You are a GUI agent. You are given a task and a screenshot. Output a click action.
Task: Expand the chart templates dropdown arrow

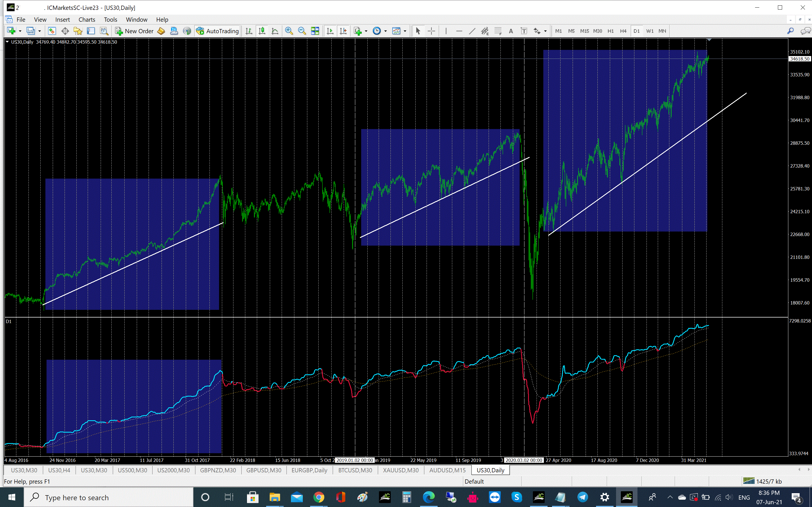(405, 31)
